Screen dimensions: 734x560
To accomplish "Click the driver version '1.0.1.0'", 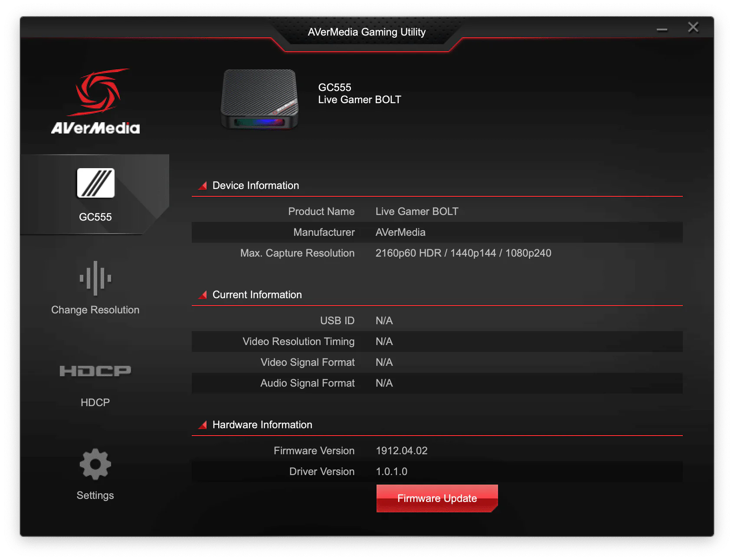I will pos(391,472).
